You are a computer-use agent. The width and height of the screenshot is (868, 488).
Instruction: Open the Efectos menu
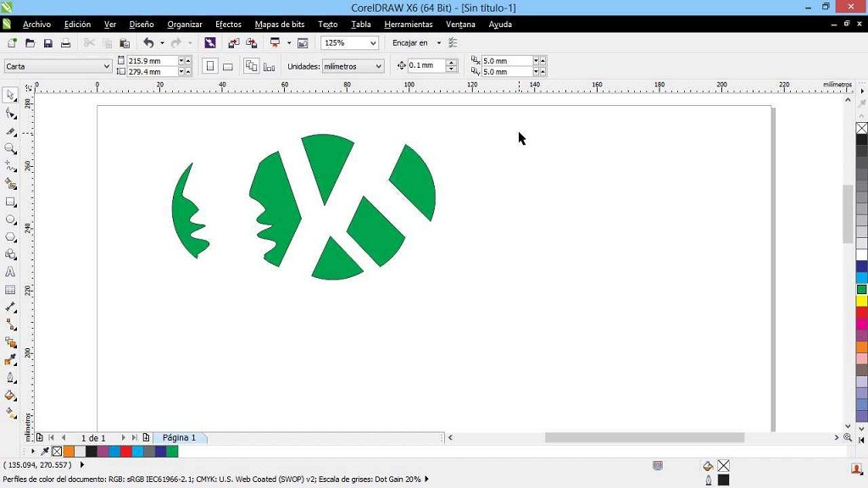[228, 25]
